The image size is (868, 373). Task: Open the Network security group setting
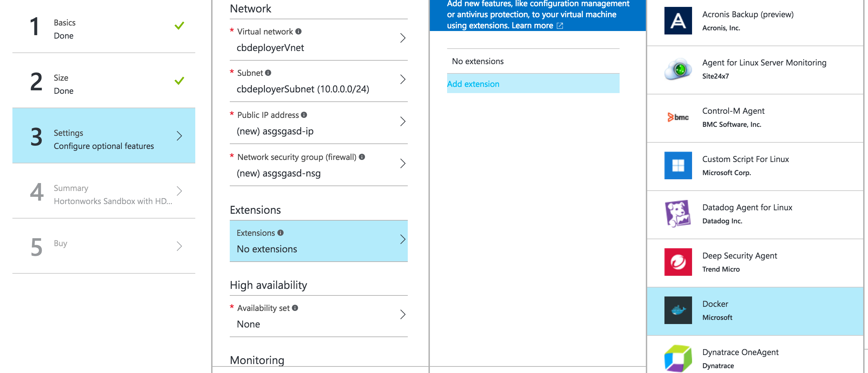tap(403, 163)
